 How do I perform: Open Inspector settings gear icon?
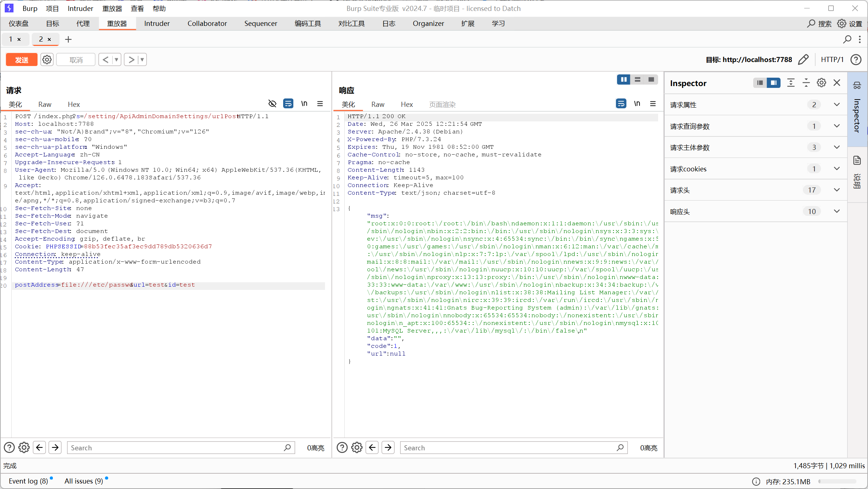coord(821,83)
